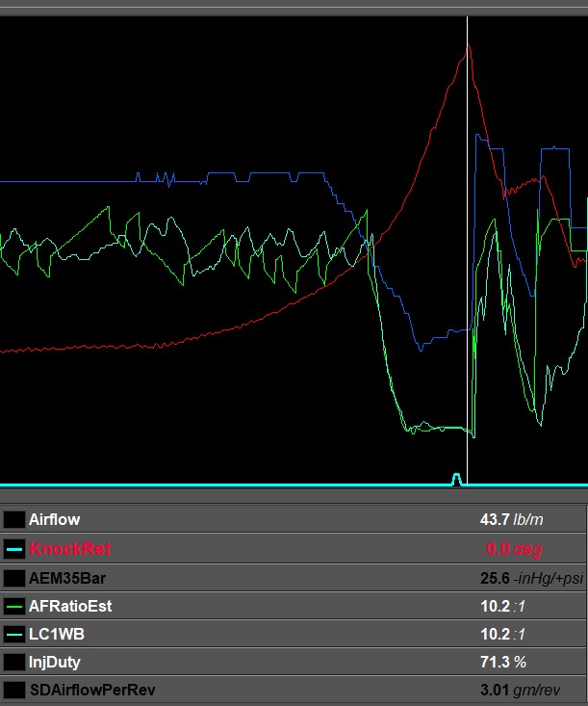This screenshot has height=706, width=588.
Task: Select the InjDuty channel label
Action: point(55,662)
